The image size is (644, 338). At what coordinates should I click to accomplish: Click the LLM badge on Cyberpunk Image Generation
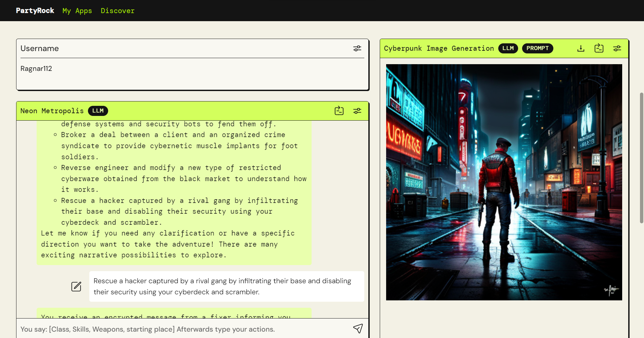(x=508, y=48)
